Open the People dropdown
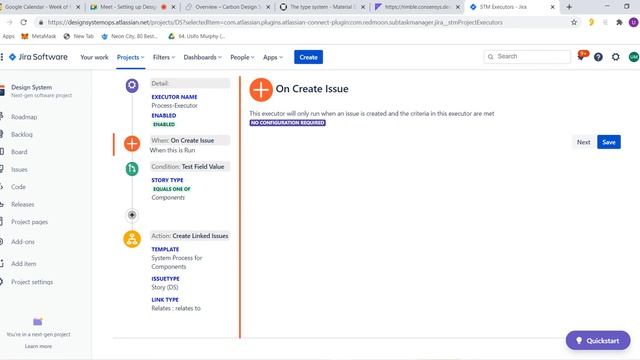The image size is (640, 360). [x=242, y=58]
